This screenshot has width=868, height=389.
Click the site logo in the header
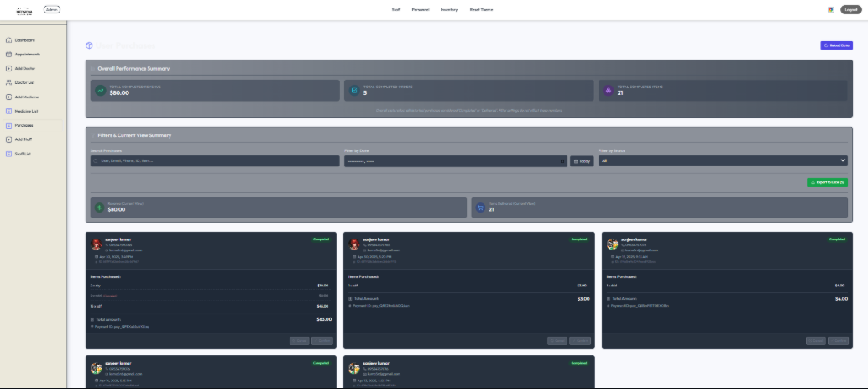24,10
